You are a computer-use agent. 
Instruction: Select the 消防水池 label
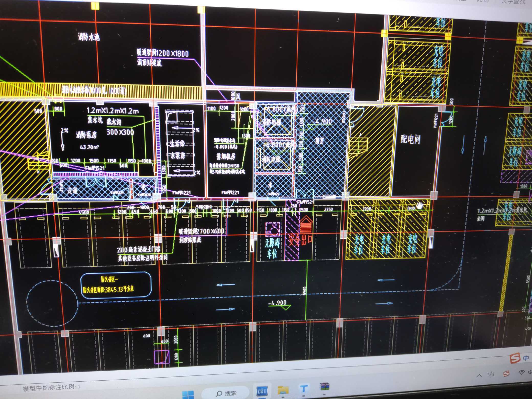pos(89,37)
